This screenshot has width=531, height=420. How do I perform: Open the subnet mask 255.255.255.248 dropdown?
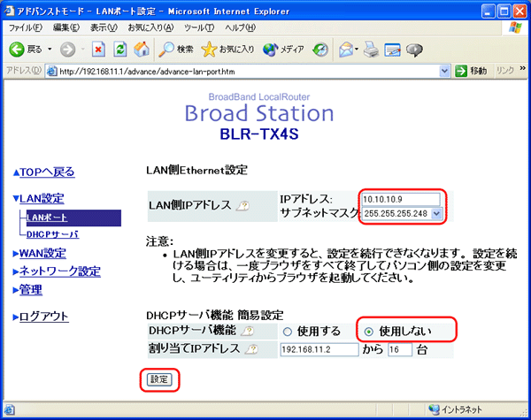(x=436, y=214)
